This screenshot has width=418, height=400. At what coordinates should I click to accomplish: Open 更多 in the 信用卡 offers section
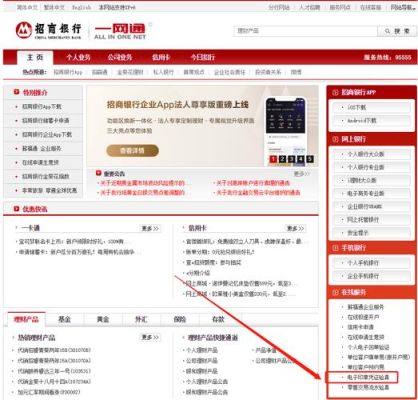click(295, 228)
